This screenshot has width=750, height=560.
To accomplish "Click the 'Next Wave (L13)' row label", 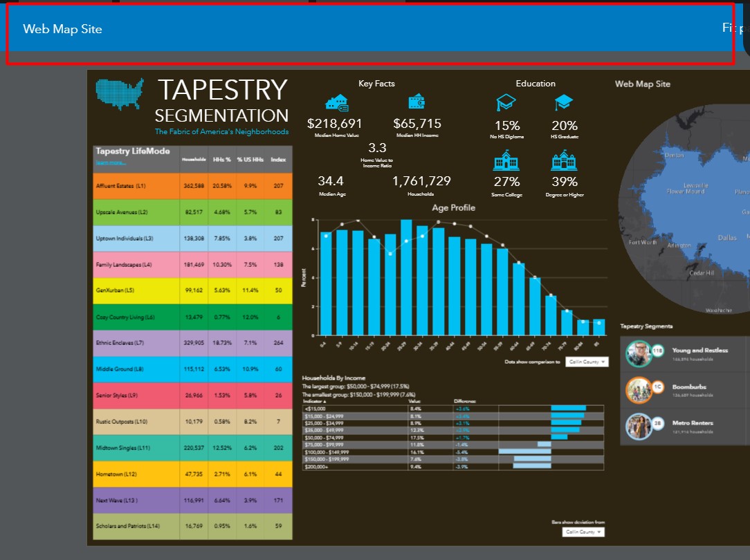I will [117, 501].
